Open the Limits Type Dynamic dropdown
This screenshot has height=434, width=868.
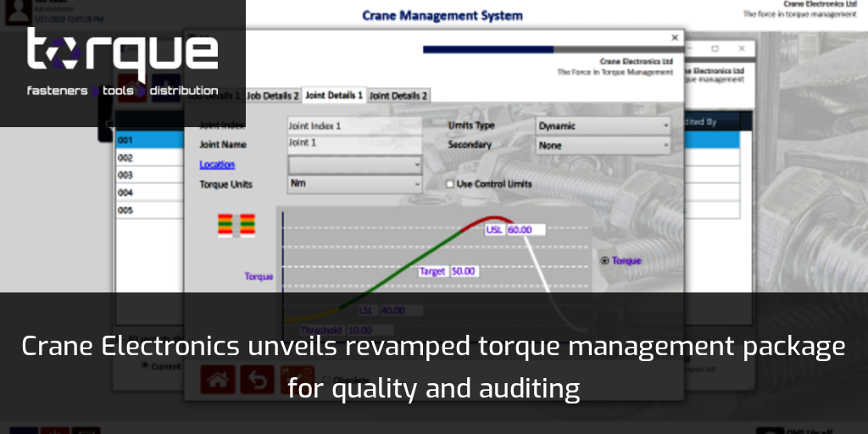point(604,125)
